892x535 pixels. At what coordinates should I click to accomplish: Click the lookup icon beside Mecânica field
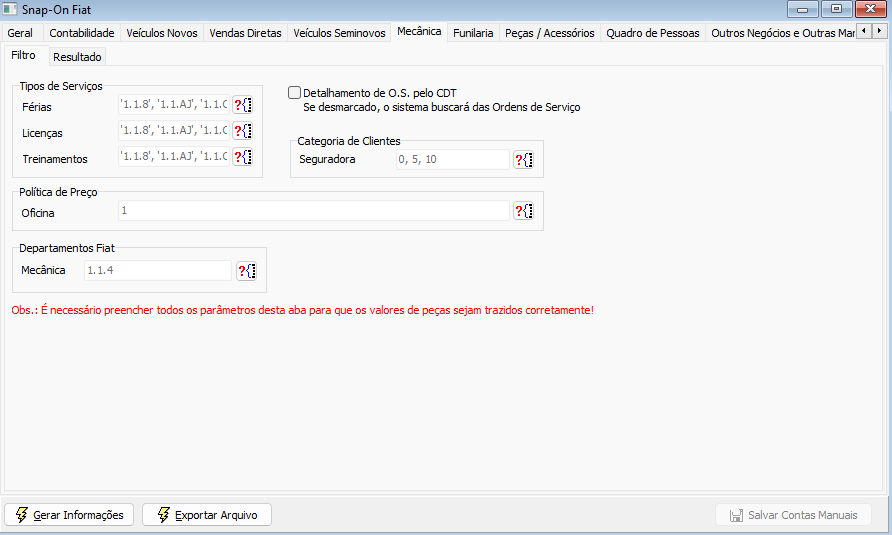(247, 271)
